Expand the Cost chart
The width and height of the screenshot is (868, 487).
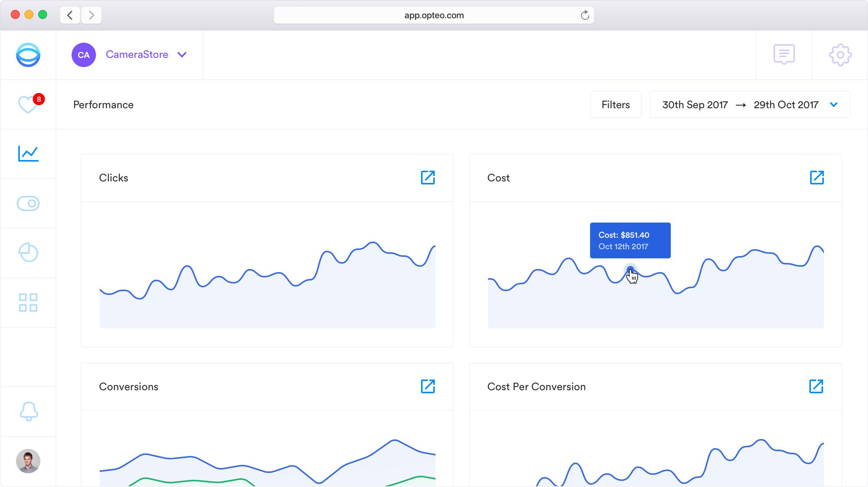[x=817, y=178]
